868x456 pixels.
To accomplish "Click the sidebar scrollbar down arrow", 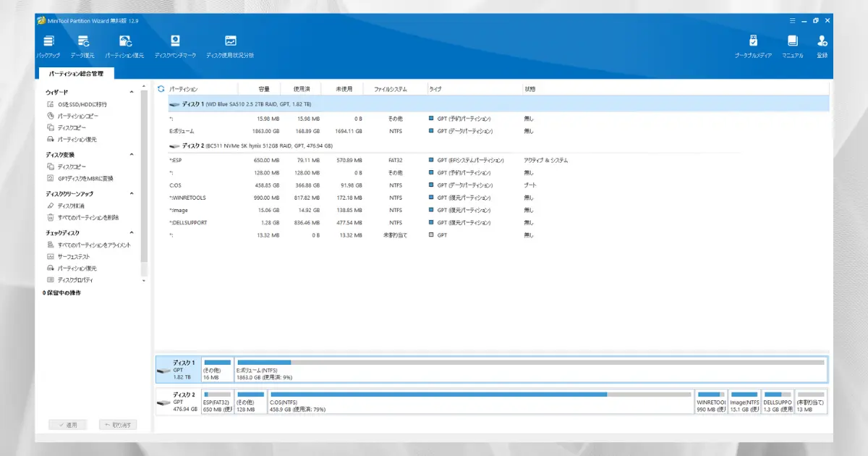I will (x=144, y=280).
